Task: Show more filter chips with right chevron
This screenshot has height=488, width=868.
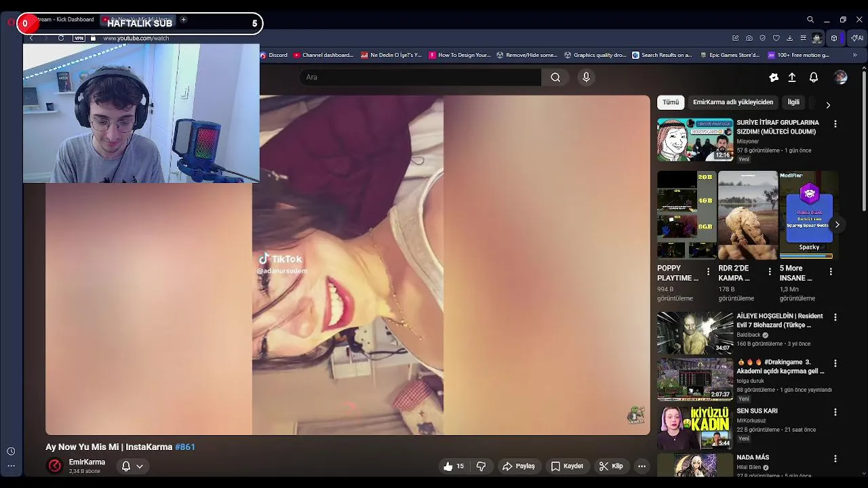Action: point(828,105)
